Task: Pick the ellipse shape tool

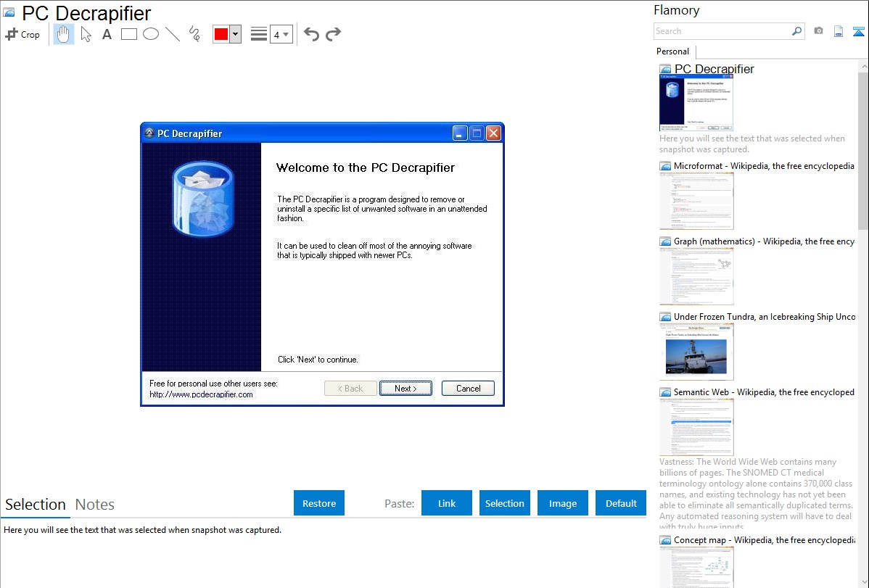Action: (151, 34)
